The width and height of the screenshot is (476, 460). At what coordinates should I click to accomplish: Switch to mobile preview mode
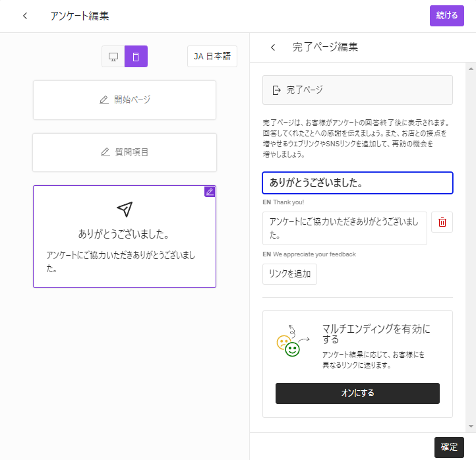(x=136, y=57)
